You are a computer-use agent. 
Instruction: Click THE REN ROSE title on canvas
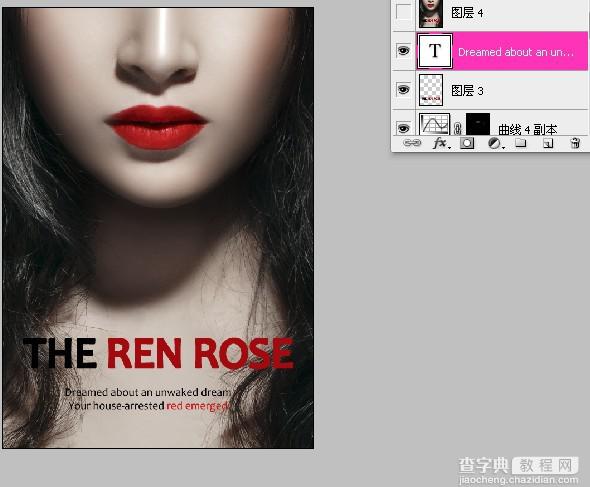click(158, 353)
